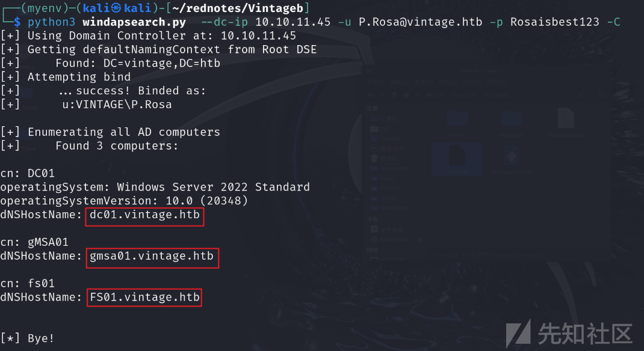
Task: Click the FS01.vintage.htb hostname in red box
Action: [144, 298]
